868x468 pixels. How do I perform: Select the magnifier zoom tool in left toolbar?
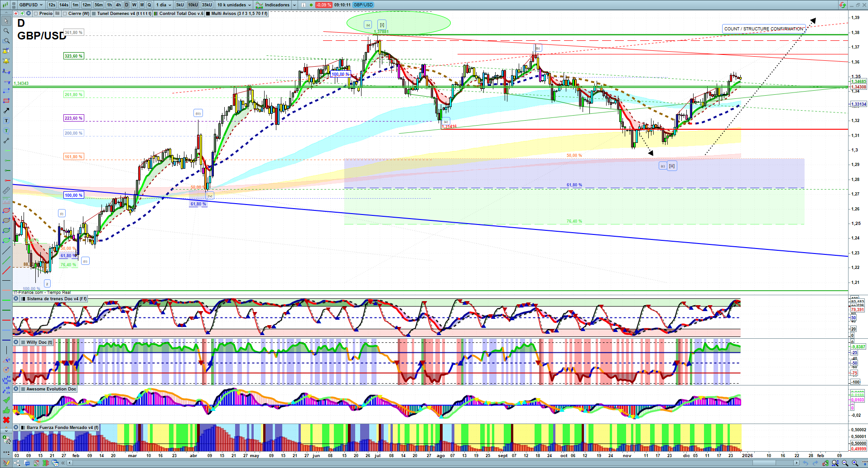(x=6, y=31)
